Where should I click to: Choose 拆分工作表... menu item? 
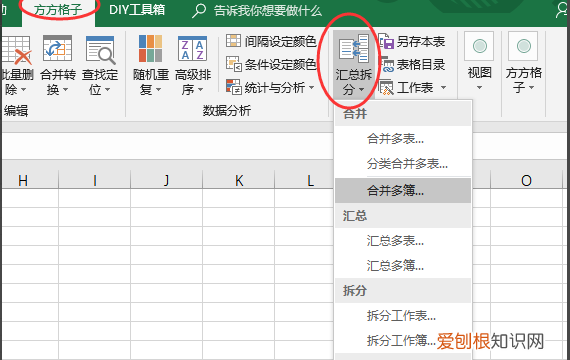click(x=403, y=316)
